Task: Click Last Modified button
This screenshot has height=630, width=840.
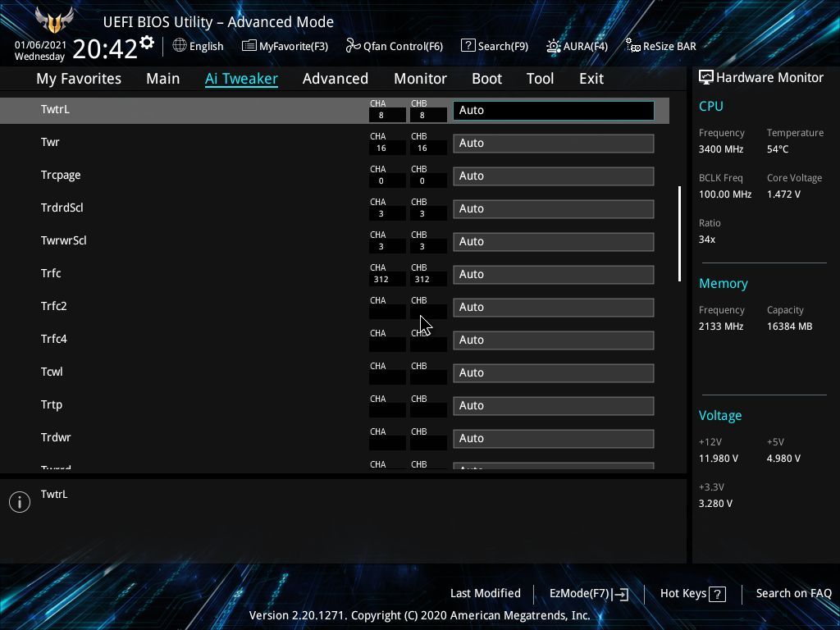Action: pyautogui.click(x=486, y=593)
